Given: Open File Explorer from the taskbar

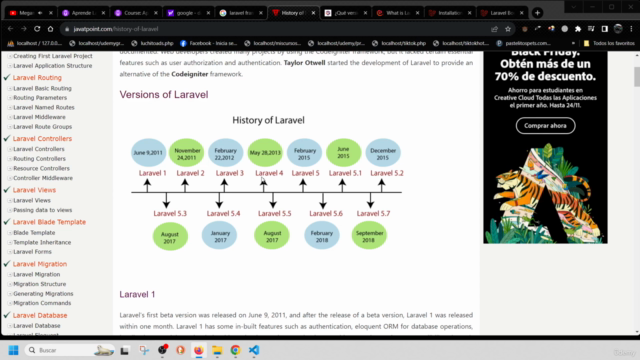Looking at the screenshot, I should pos(217,350).
